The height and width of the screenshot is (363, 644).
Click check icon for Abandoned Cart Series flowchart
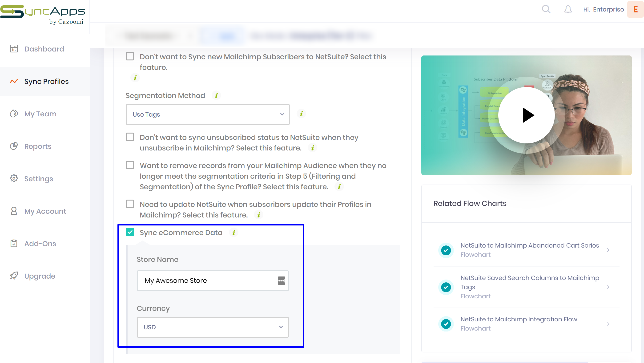coord(446,250)
